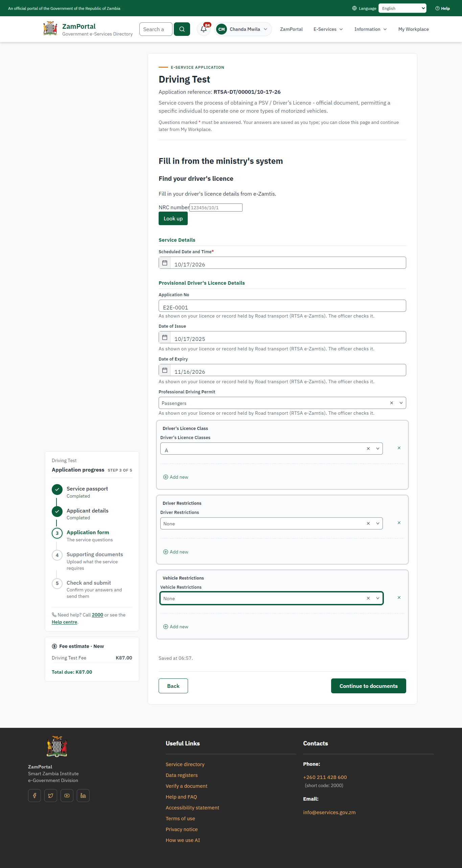The width and height of the screenshot is (462, 868).
Task: Open the Driver's Licence Classes dropdown arrow
Action: [378, 449]
